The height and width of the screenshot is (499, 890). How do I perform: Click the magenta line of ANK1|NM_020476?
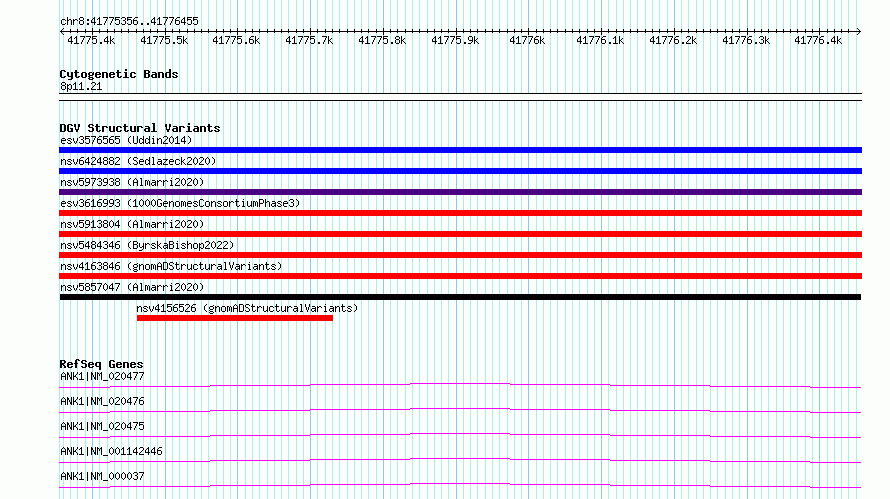(x=460, y=410)
